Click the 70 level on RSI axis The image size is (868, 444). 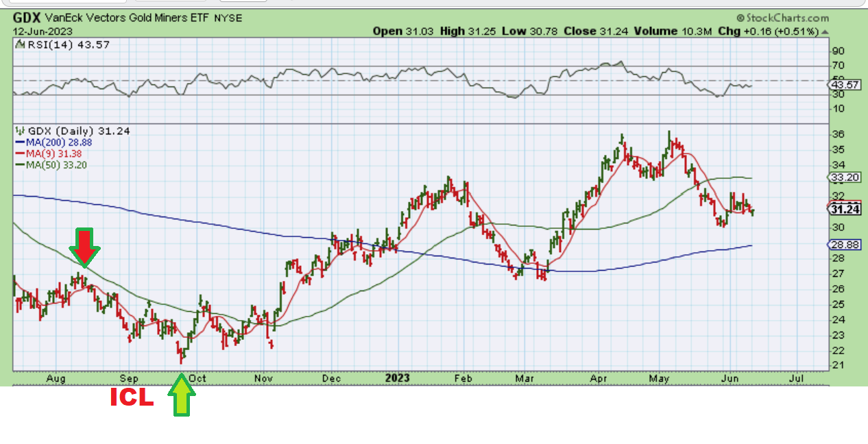click(837, 66)
